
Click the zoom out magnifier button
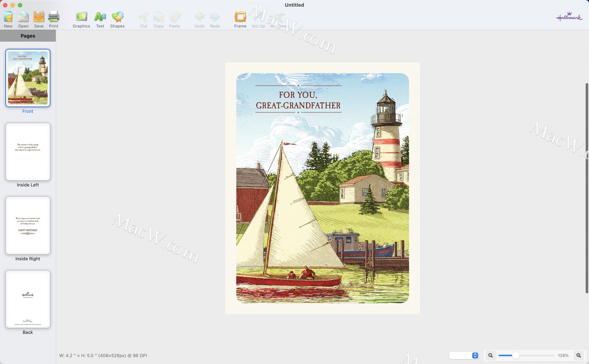(490, 355)
